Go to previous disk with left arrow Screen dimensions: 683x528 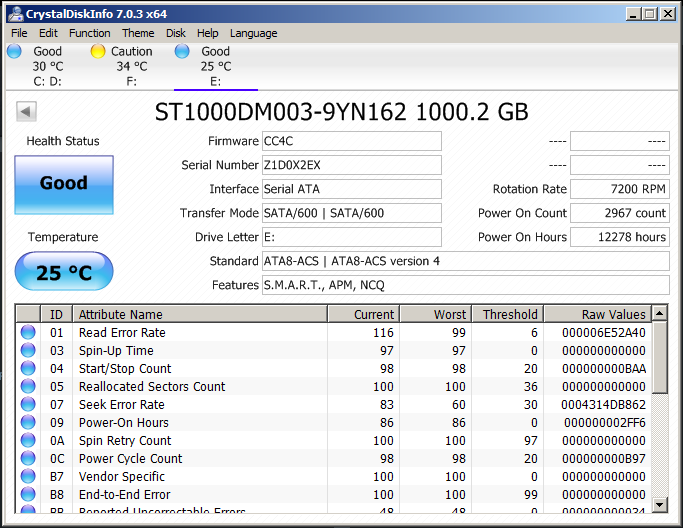[x=26, y=112]
